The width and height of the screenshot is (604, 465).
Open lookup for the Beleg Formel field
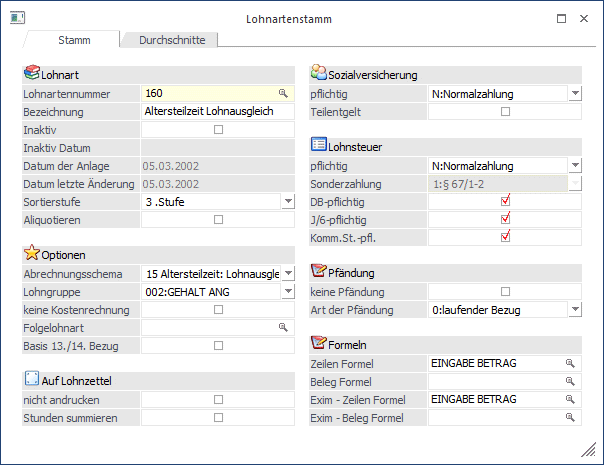pyautogui.click(x=571, y=381)
